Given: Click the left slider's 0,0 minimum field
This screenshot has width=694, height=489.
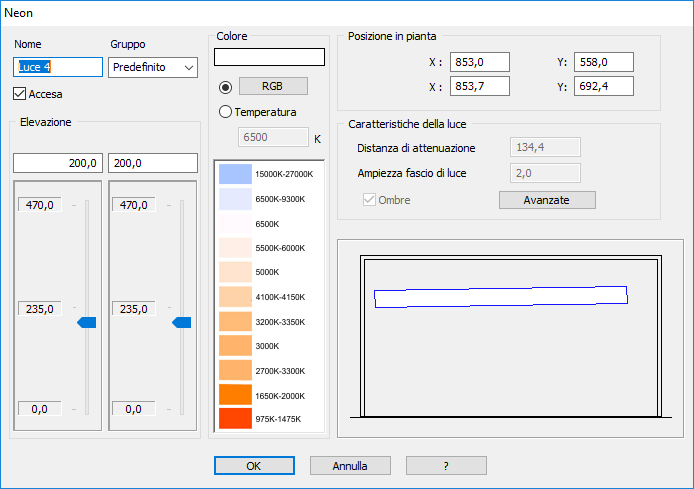Looking at the screenshot, I should (40, 409).
